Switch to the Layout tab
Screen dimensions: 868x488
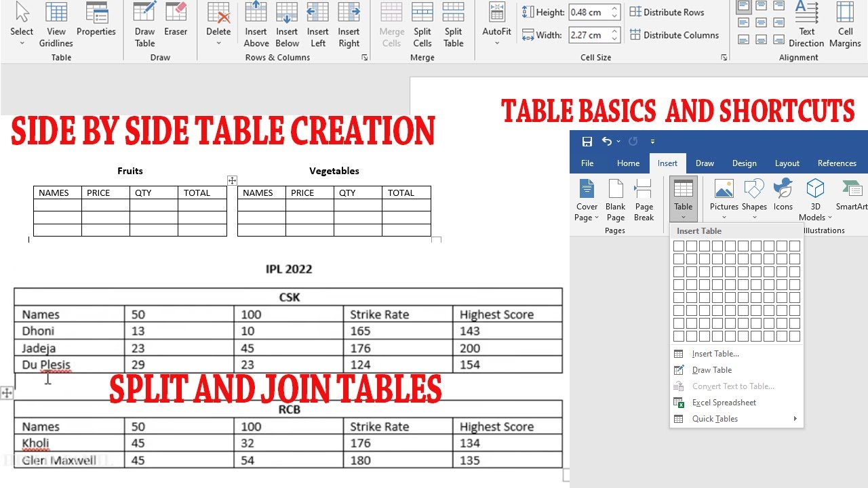click(787, 163)
